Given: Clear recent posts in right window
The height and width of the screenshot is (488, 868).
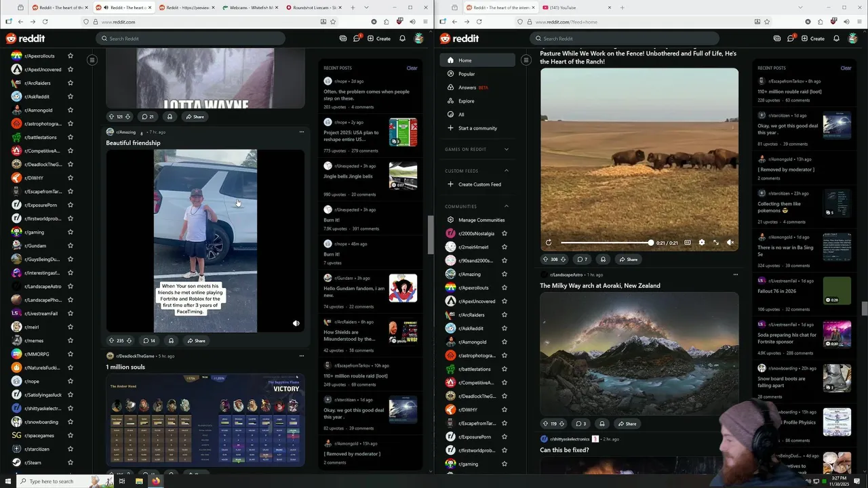Looking at the screenshot, I should pyautogui.click(x=846, y=68).
